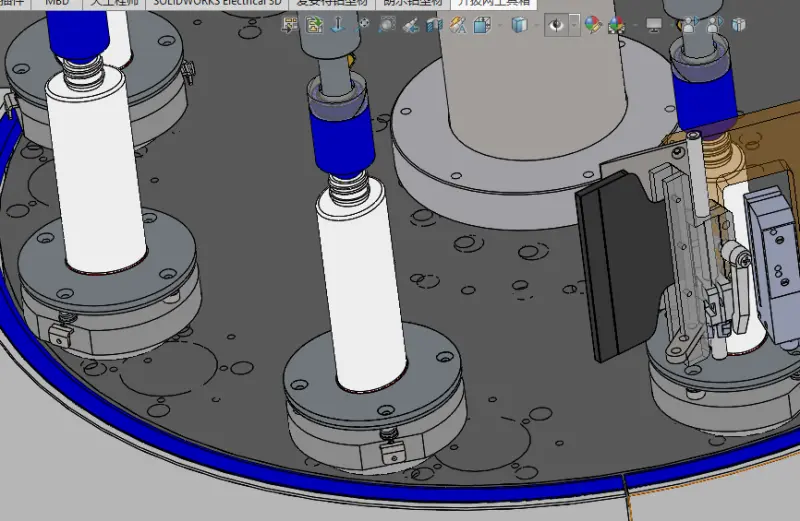Select the blue sleeve on center column
Screen dimensions: 800x521
[342, 139]
